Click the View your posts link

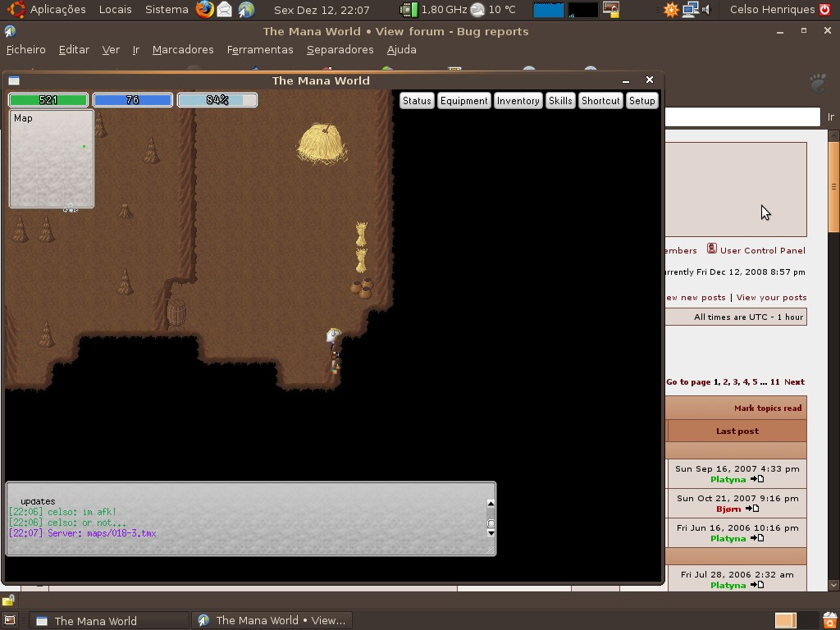[x=771, y=297]
